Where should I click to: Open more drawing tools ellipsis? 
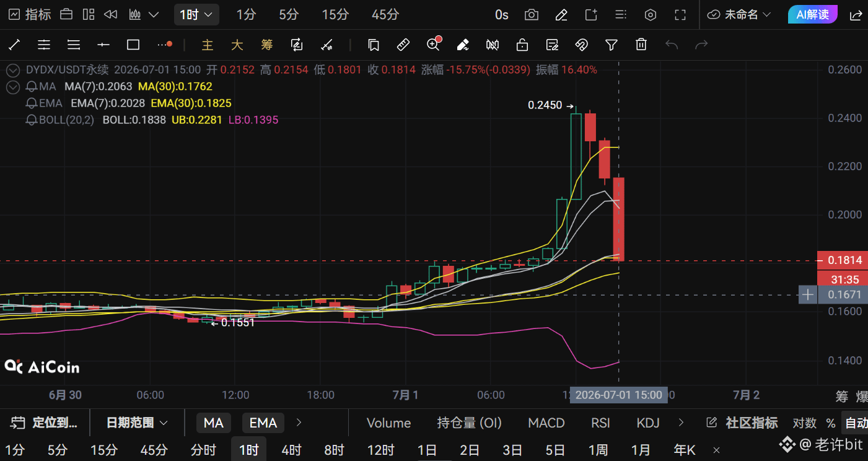(x=164, y=45)
